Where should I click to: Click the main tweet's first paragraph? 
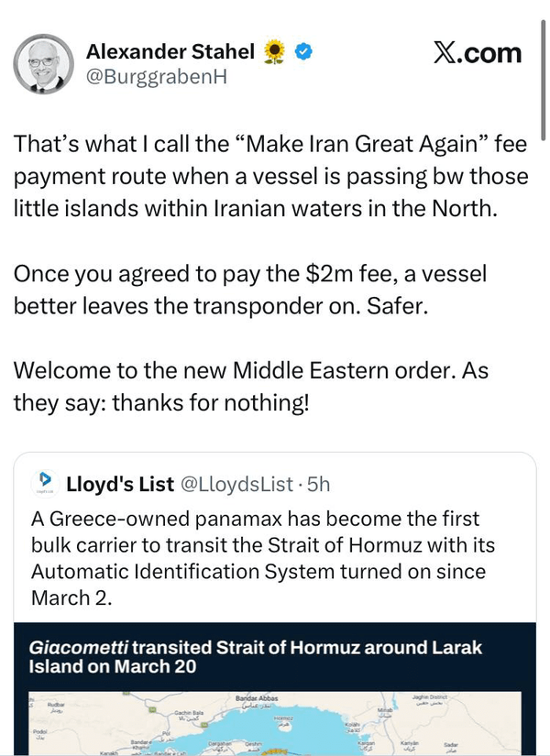[271, 176]
